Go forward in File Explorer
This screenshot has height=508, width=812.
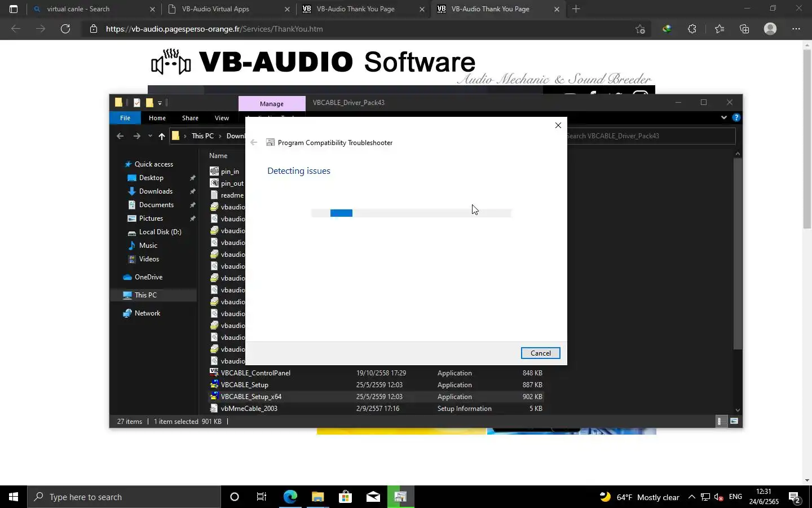point(136,136)
